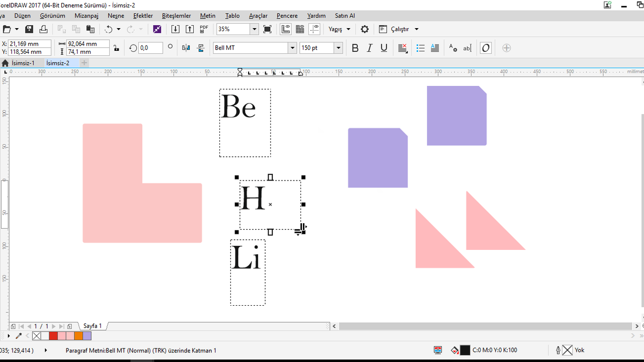Screen dimensions: 644x362
Task: Click the Print icon
Action: (x=43, y=29)
